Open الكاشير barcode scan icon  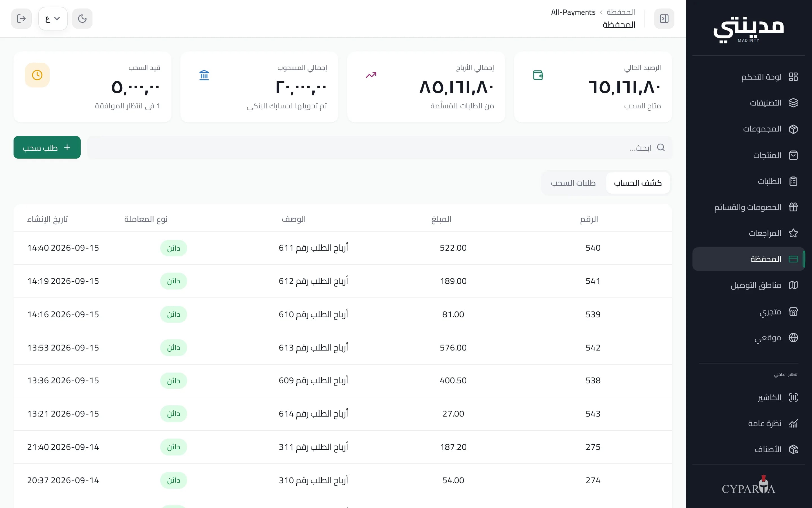[x=793, y=397]
